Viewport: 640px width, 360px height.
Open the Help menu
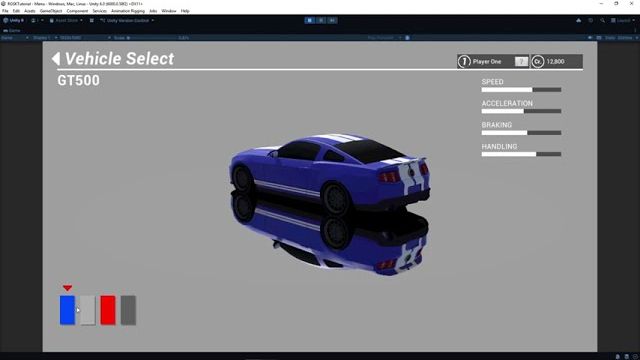coord(185,11)
